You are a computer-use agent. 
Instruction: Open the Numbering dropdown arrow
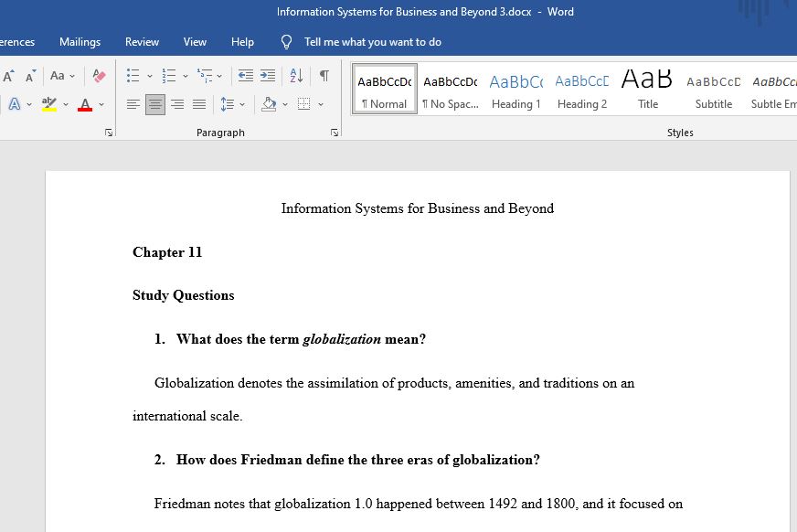tap(185, 76)
